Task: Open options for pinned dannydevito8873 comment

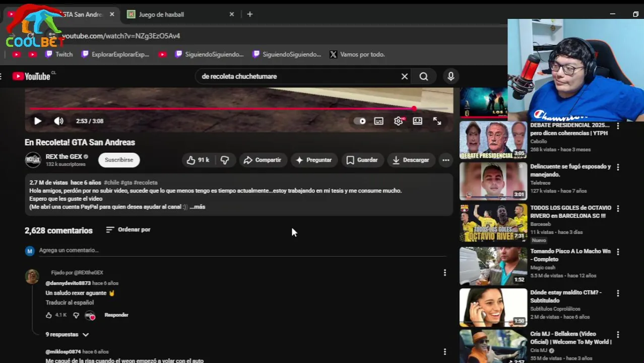Action: (x=444, y=273)
